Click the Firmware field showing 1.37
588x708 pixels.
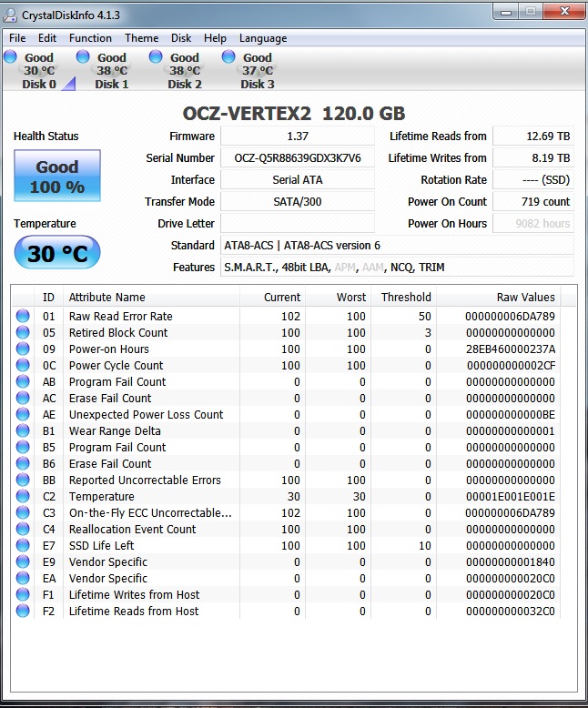coord(298,136)
